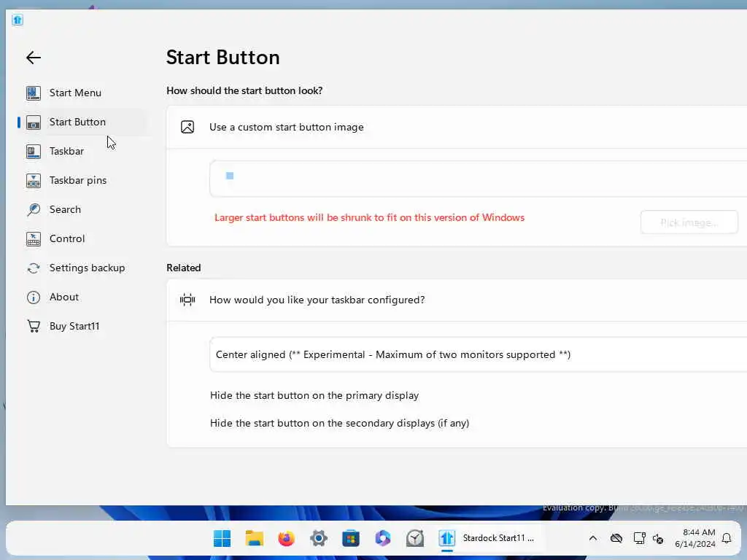This screenshot has width=747, height=560.
Task: Click the custom image picture icon
Action: [x=187, y=127]
